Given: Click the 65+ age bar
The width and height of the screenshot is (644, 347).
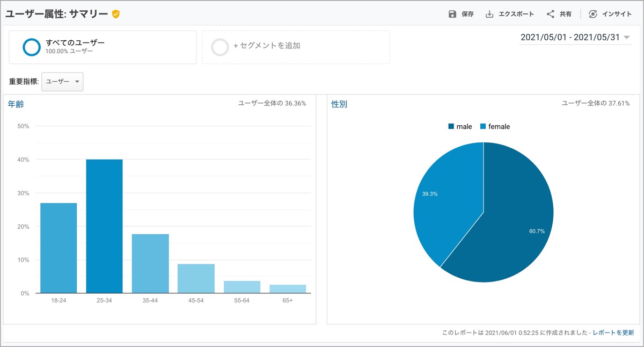Looking at the screenshot, I should [x=288, y=289].
